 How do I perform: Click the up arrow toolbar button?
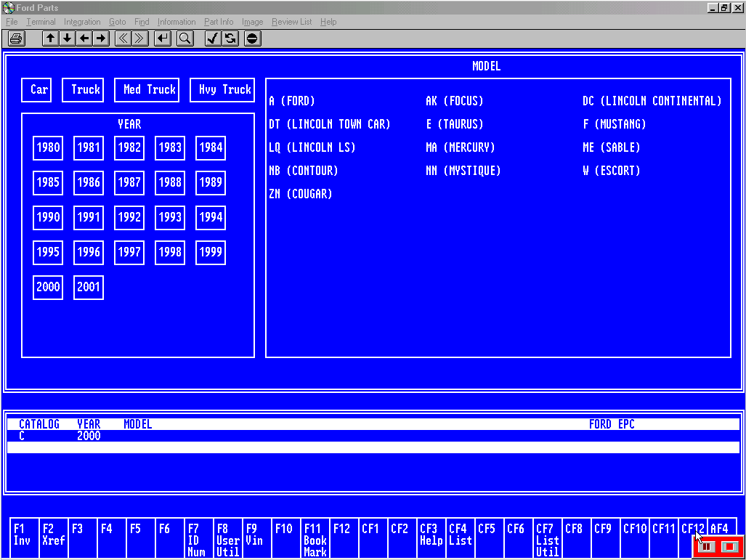point(50,38)
